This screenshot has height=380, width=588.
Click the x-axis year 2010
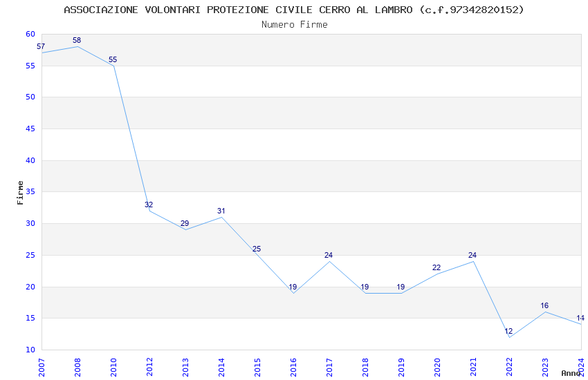113,368
